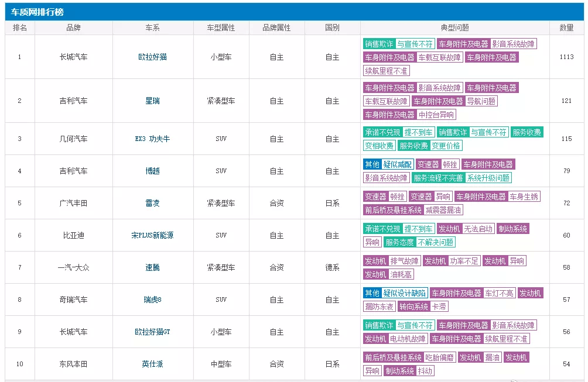Click the 续航里程不准 tag in 欧拉好猫 row
Image resolution: width=588 pixels, height=382 pixels.
click(387, 71)
